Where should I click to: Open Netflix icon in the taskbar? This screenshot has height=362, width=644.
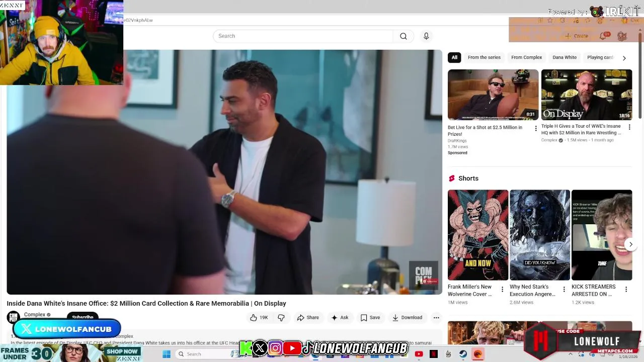click(433, 354)
